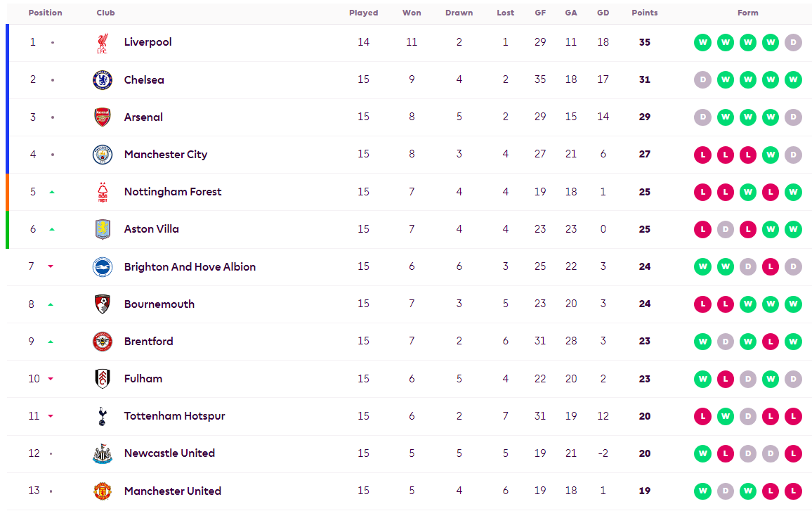Open the Manchester United club link
The width and height of the screenshot is (812, 511).
coord(173,491)
